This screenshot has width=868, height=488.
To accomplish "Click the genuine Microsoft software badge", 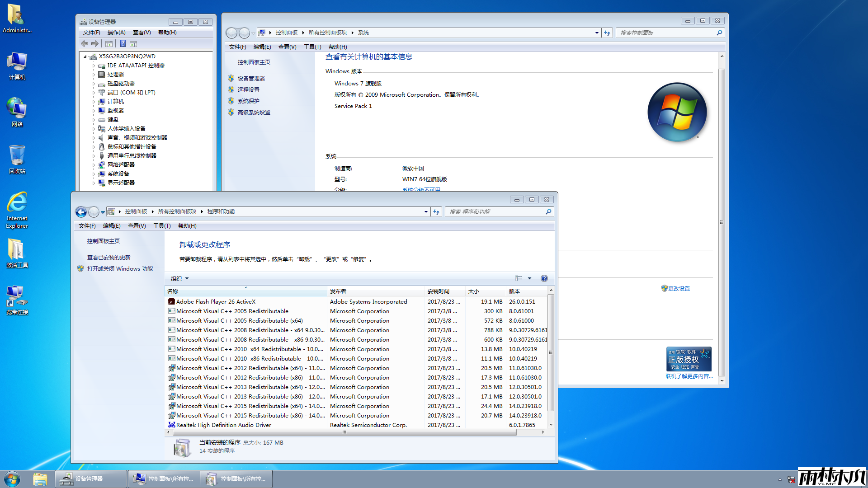I will pos(689,359).
